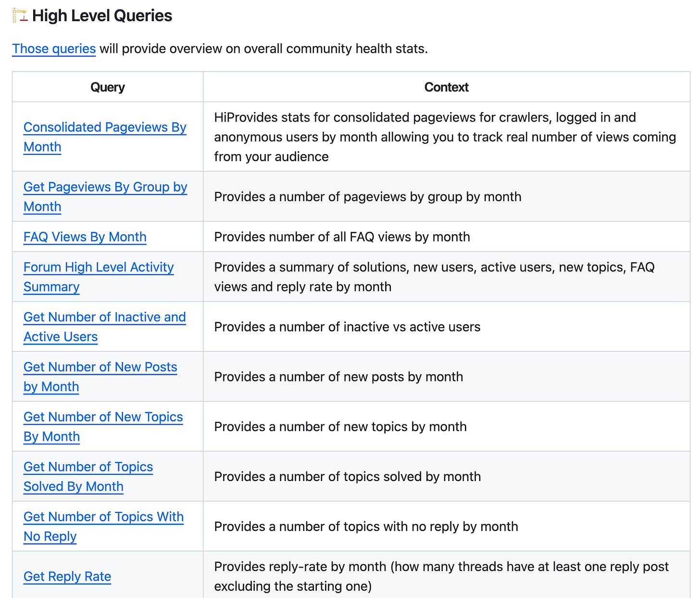
Task: Click 'Provides a number of new topics by month'
Action: click(340, 427)
